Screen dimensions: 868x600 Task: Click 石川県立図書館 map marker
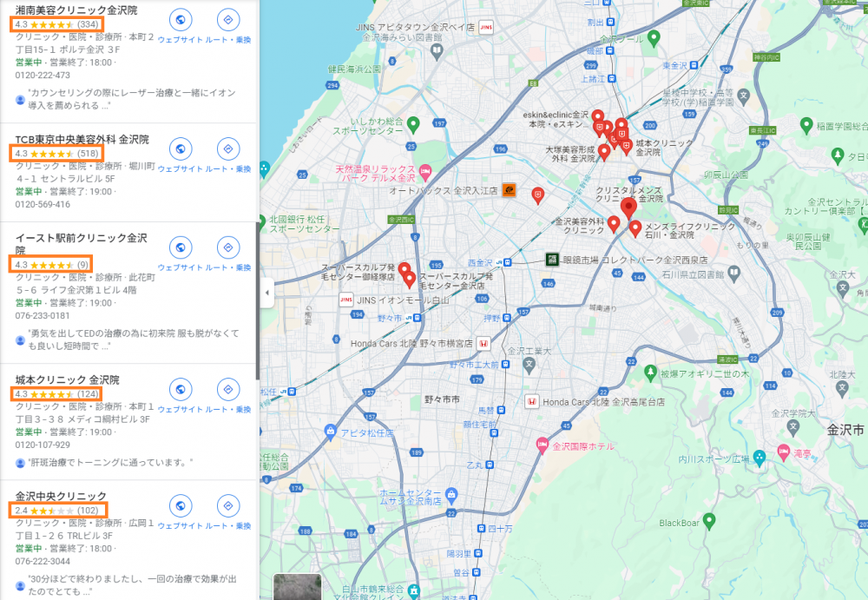click(734, 273)
